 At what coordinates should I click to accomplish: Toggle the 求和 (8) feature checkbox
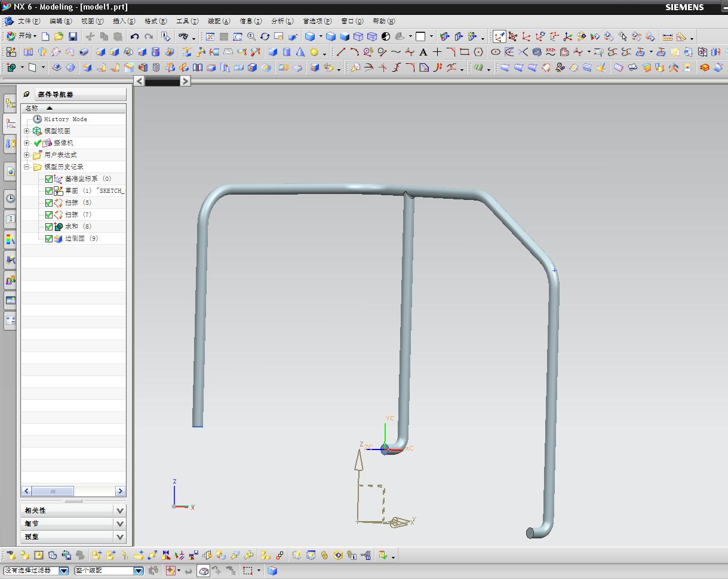pyautogui.click(x=49, y=227)
